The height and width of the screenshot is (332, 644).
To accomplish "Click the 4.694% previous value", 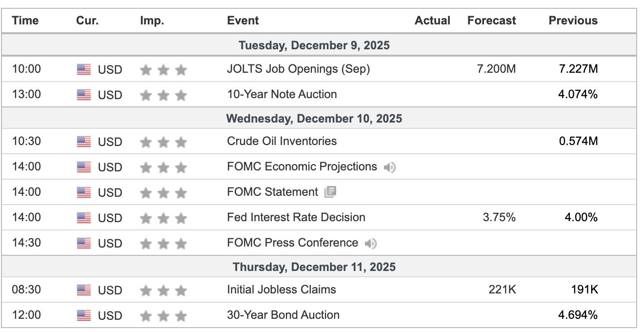I will click(x=578, y=315).
